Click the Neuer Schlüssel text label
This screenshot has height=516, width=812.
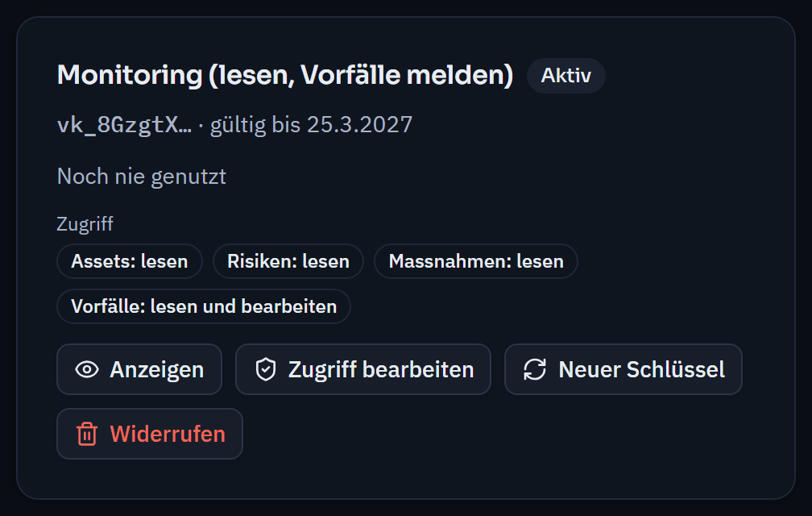641,369
